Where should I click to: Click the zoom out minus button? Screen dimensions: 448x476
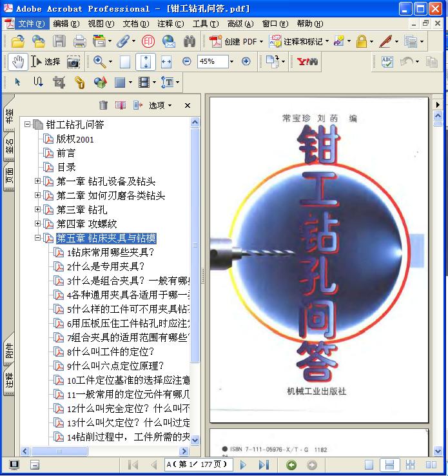click(187, 62)
